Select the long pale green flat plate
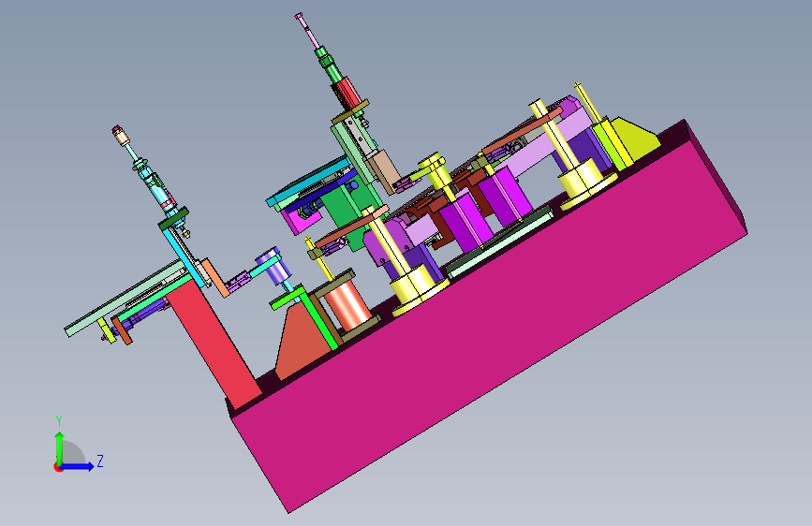 (124, 300)
